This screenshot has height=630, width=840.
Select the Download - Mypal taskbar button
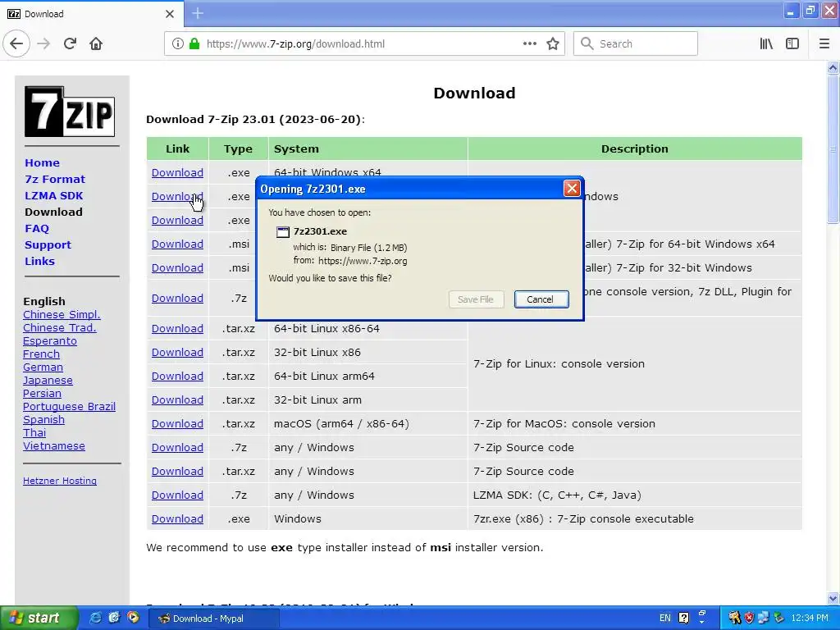coord(213,619)
